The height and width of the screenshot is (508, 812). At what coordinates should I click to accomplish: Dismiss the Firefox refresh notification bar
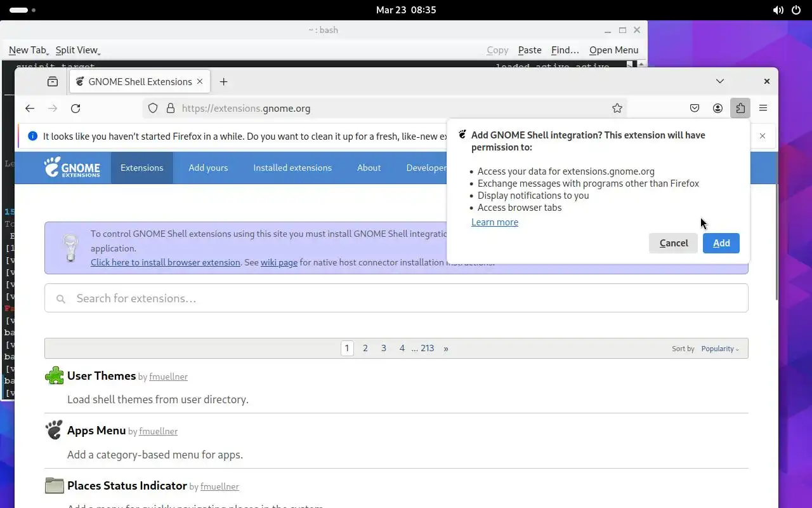[x=763, y=136]
